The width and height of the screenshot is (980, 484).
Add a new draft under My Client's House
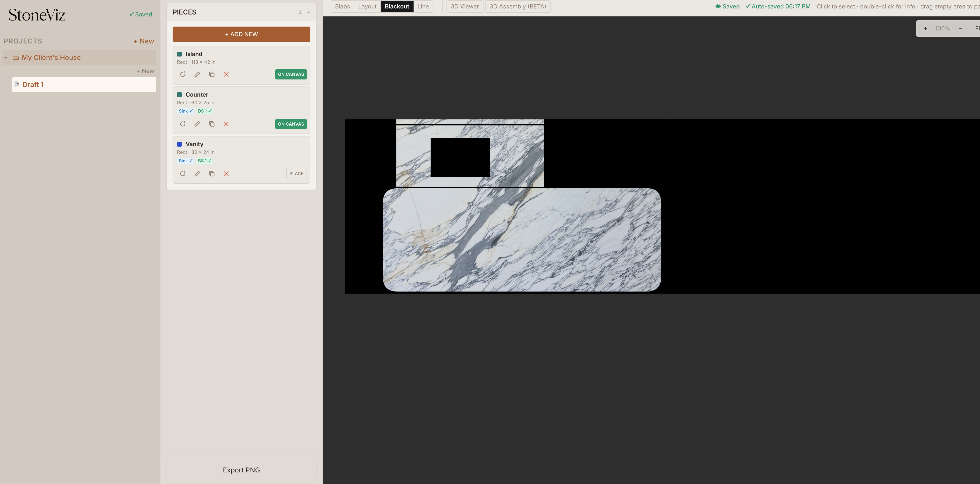tap(145, 71)
